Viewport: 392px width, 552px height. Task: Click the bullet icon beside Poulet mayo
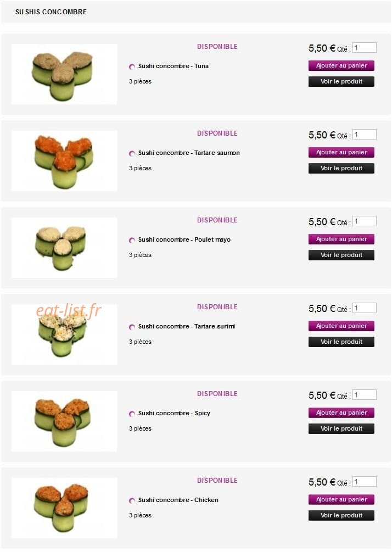(132, 240)
